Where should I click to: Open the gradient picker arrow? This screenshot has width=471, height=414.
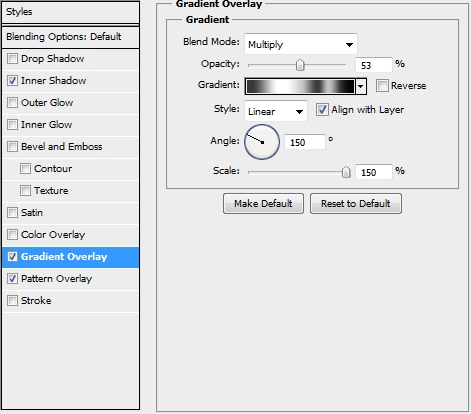(x=361, y=86)
